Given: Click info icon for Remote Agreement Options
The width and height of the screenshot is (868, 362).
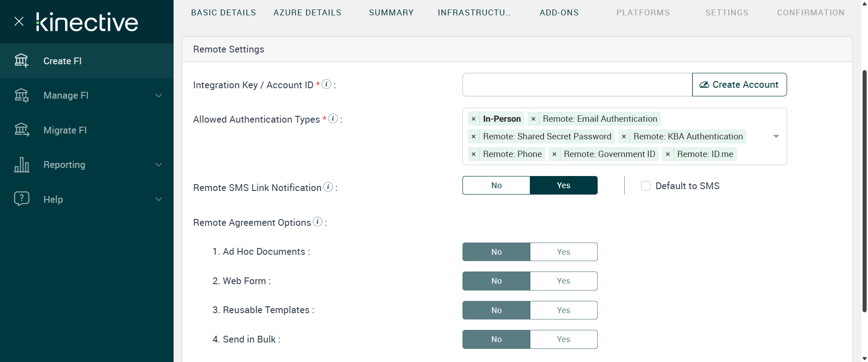Looking at the screenshot, I should pyautogui.click(x=318, y=222).
